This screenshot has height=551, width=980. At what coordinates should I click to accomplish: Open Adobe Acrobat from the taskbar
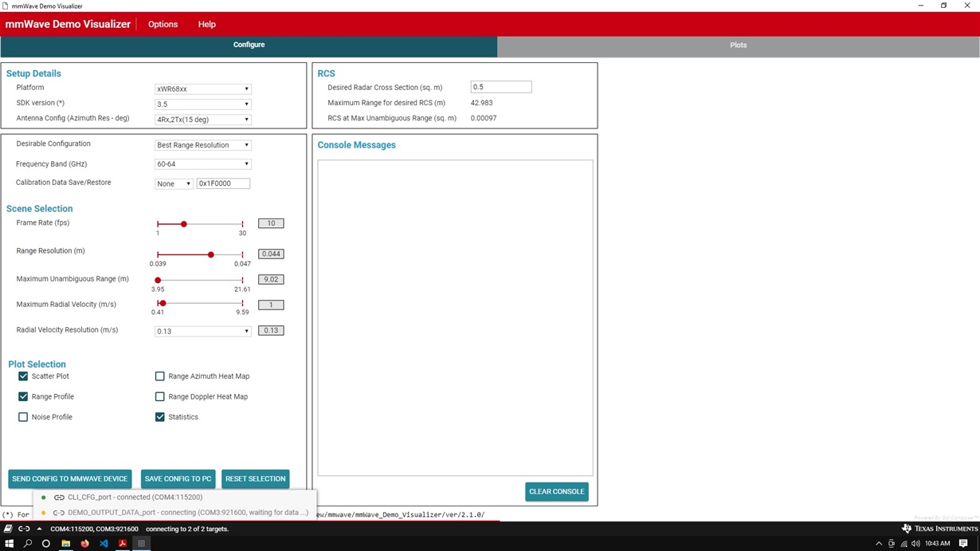(123, 544)
